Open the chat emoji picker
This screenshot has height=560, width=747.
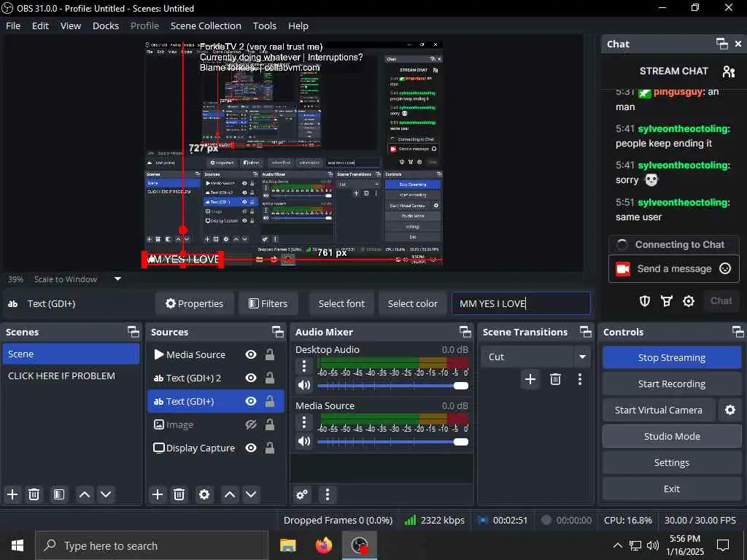coord(724,268)
